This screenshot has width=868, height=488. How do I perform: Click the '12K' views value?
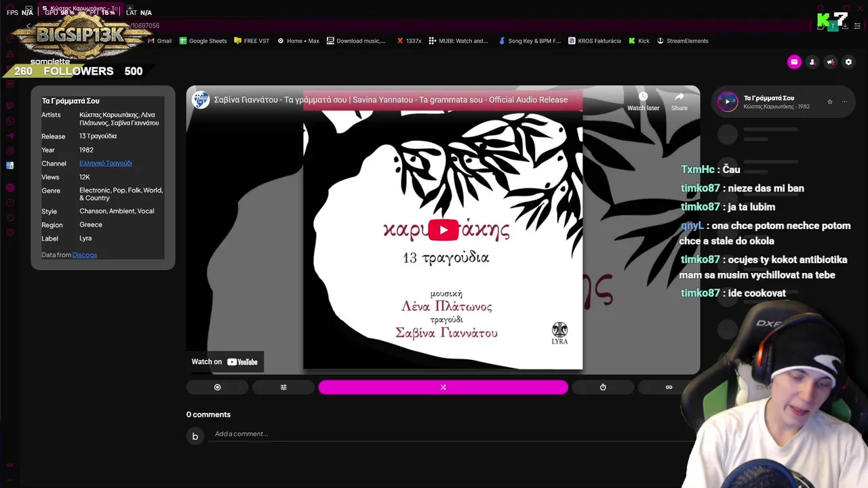pos(85,177)
